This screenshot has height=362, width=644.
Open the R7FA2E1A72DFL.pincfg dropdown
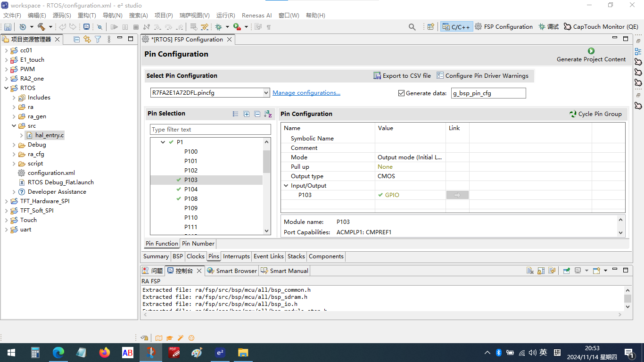click(266, 93)
